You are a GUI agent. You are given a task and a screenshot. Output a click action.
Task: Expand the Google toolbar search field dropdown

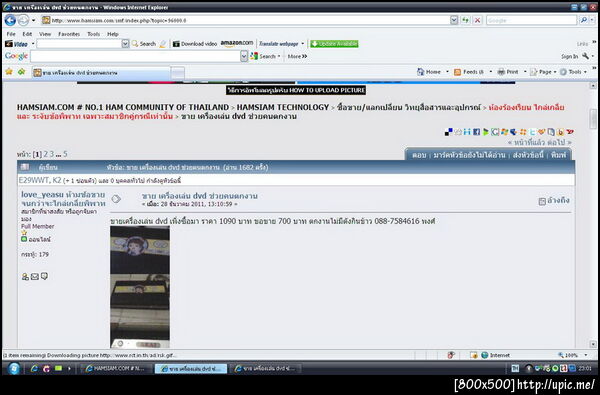pos(244,56)
